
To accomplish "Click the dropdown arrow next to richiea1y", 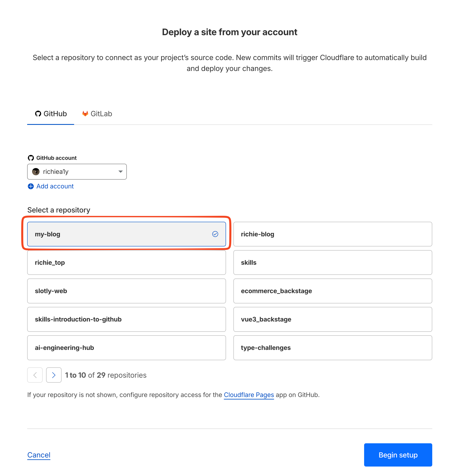I will point(121,172).
